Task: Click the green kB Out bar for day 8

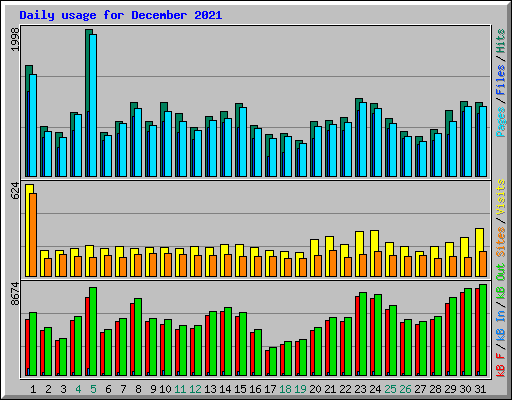Action: [138, 337]
